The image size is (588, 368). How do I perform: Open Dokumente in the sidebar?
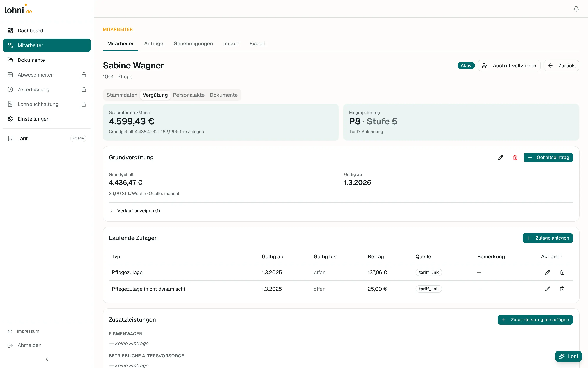tap(47, 60)
